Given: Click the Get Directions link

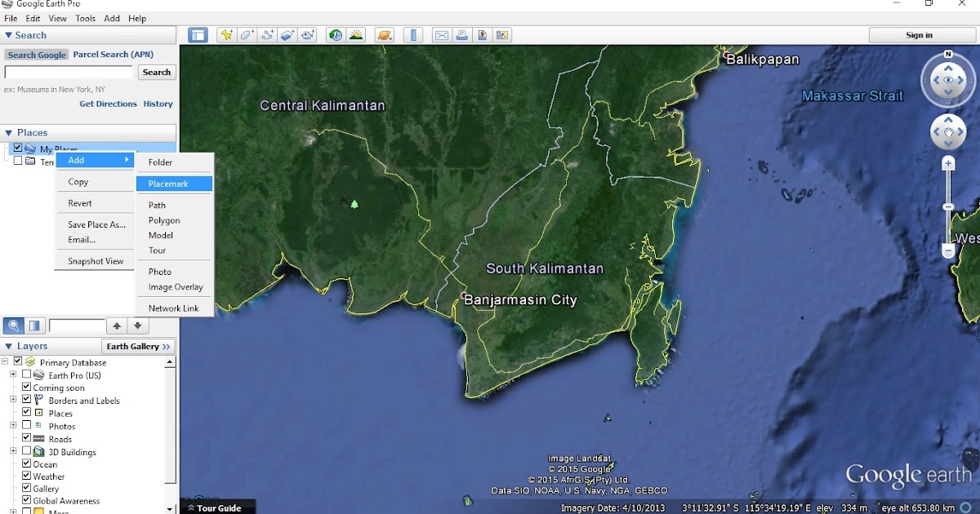Looking at the screenshot, I should tap(108, 104).
